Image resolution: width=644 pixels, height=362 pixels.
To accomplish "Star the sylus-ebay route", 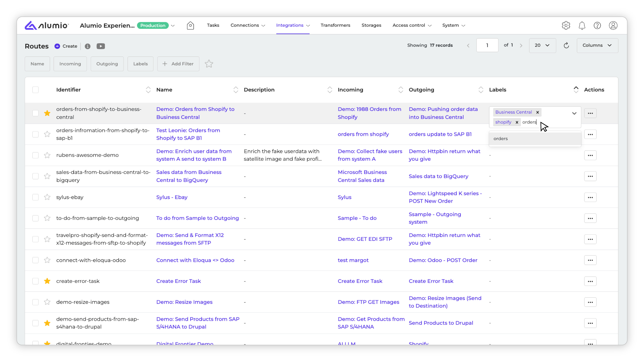I will point(47,197).
